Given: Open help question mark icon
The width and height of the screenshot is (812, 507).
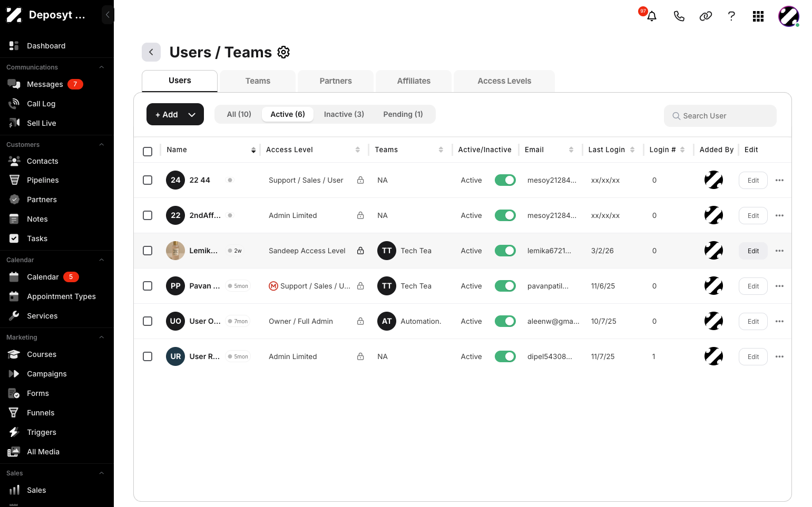Looking at the screenshot, I should [x=731, y=16].
